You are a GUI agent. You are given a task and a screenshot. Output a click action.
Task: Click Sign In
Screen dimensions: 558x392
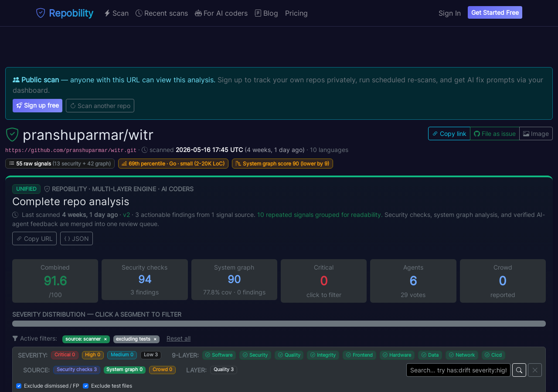(449, 13)
